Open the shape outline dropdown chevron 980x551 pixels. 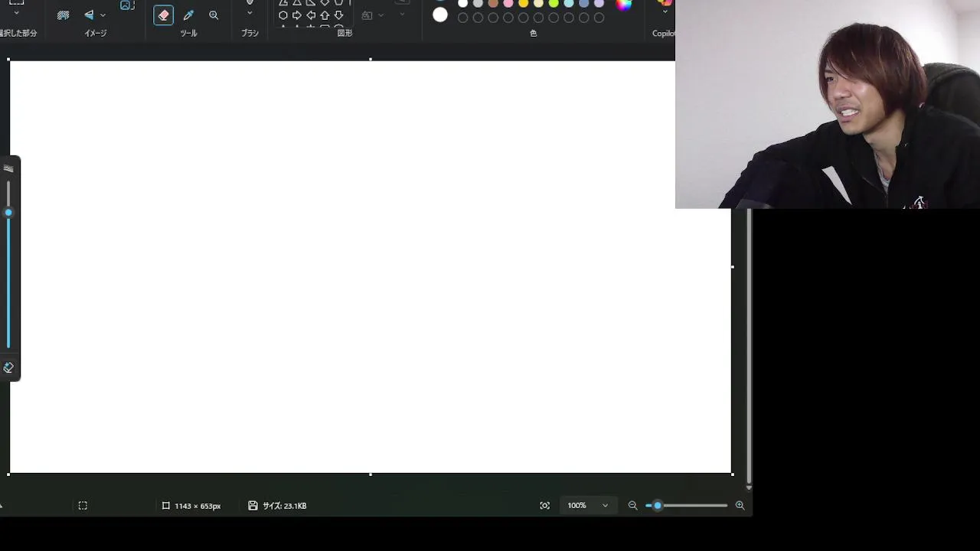pyautogui.click(x=402, y=15)
